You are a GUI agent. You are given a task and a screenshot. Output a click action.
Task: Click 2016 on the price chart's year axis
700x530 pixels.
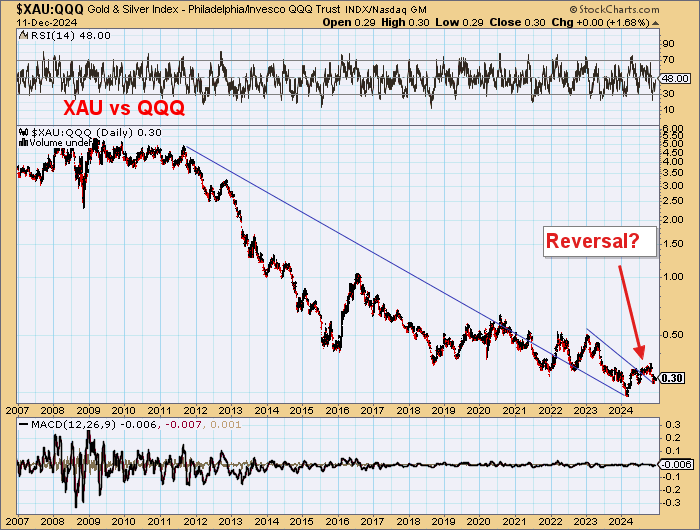[337, 410]
